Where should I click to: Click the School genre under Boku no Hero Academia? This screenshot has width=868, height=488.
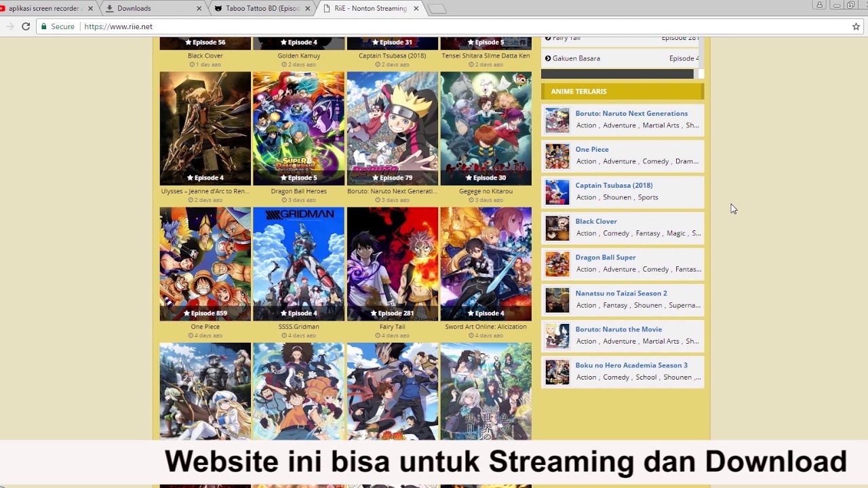(x=646, y=377)
